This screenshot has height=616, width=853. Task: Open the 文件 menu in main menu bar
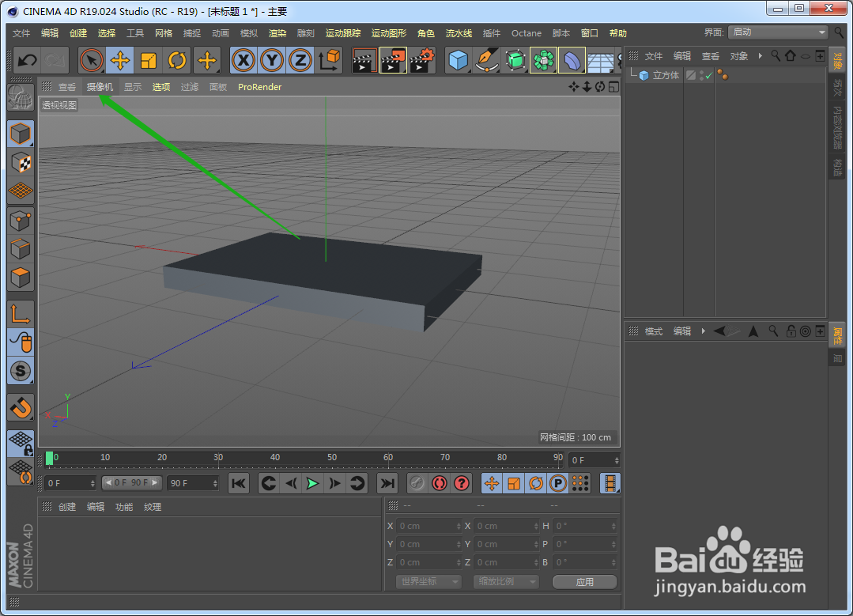[x=21, y=33]
